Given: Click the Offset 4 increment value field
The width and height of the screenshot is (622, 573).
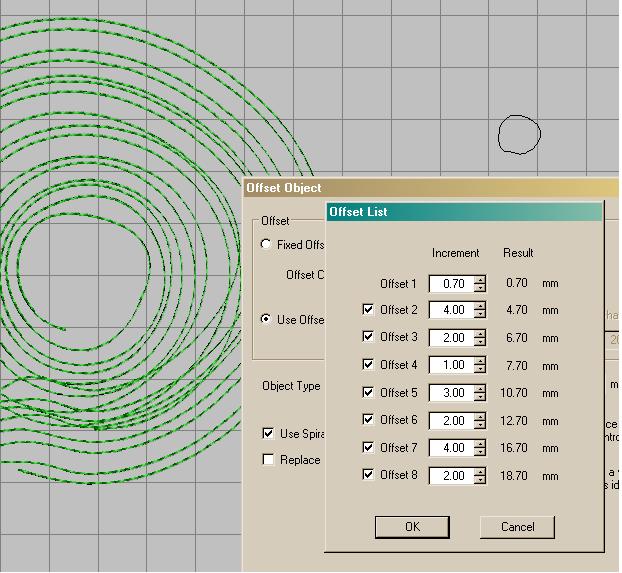Looking at the screenshot, I should (x=451, y=366).
